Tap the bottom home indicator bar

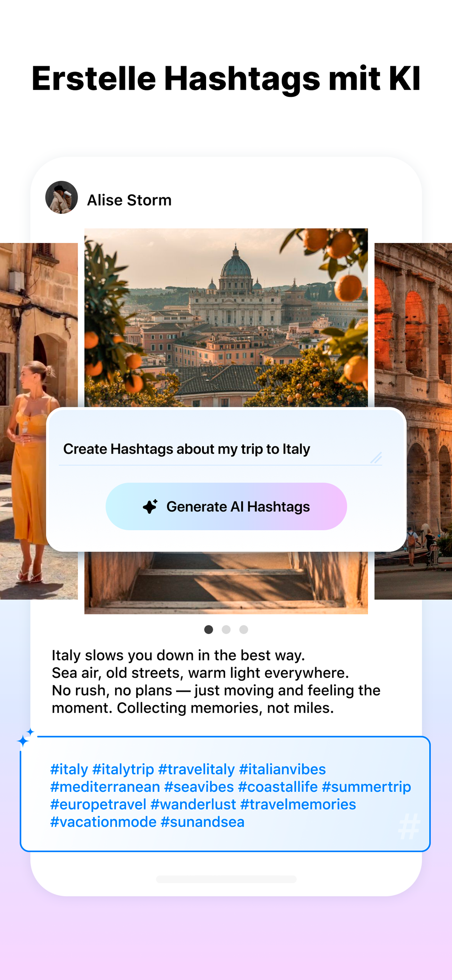pos(226,879)
